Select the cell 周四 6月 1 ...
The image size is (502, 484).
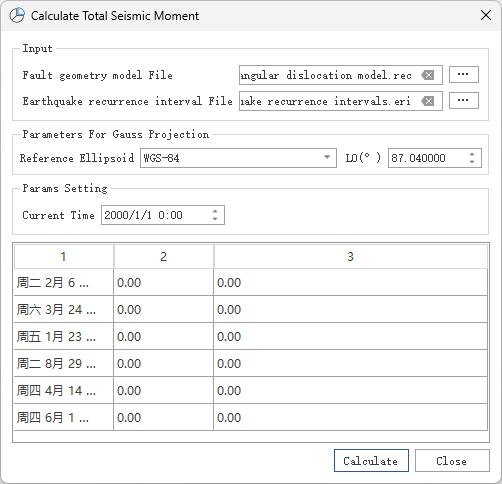pyautogui.click(x=64, y=418)
